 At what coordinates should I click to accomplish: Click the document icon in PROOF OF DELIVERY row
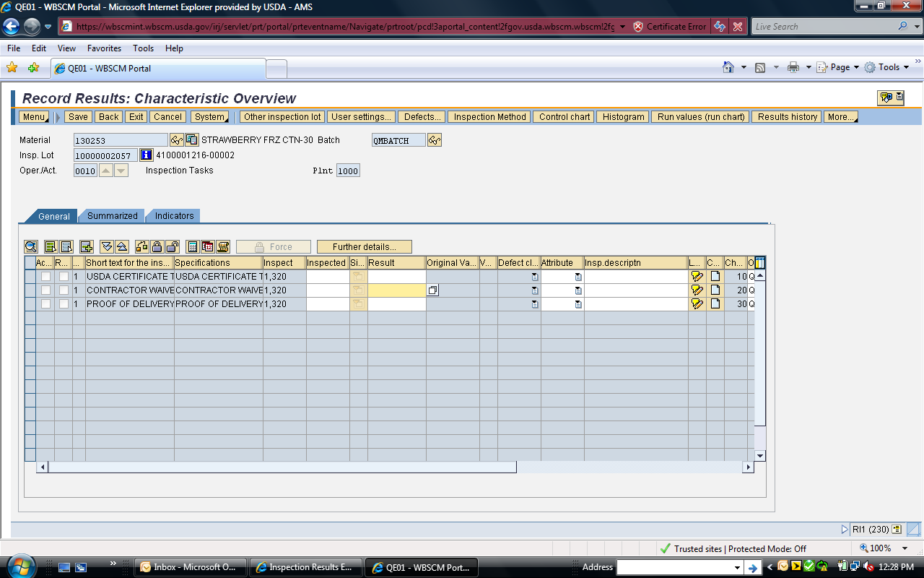(715, 303)
